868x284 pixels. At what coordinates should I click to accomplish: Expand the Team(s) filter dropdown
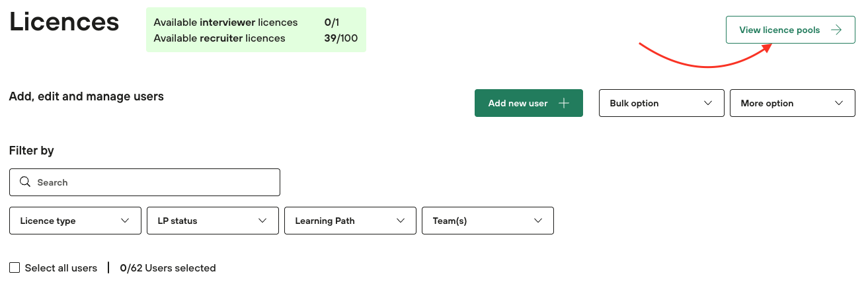click(x=488, y=221)
